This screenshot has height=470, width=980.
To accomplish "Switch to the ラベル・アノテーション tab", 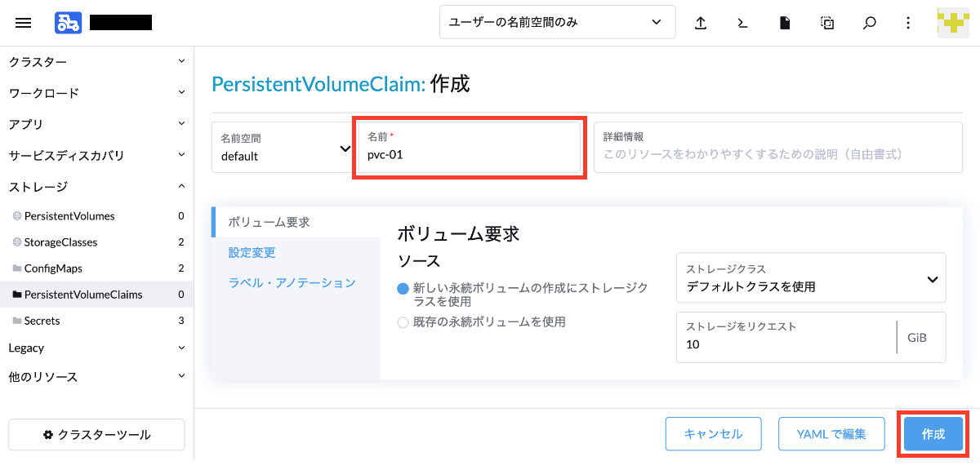I will [292, 282].
